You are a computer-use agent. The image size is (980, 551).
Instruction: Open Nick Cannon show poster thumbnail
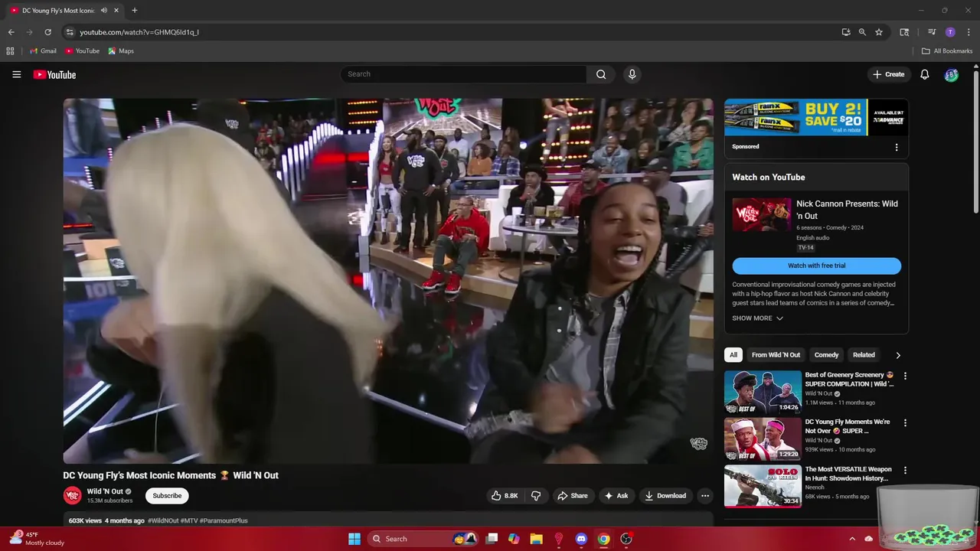click(x=762, y=215)
